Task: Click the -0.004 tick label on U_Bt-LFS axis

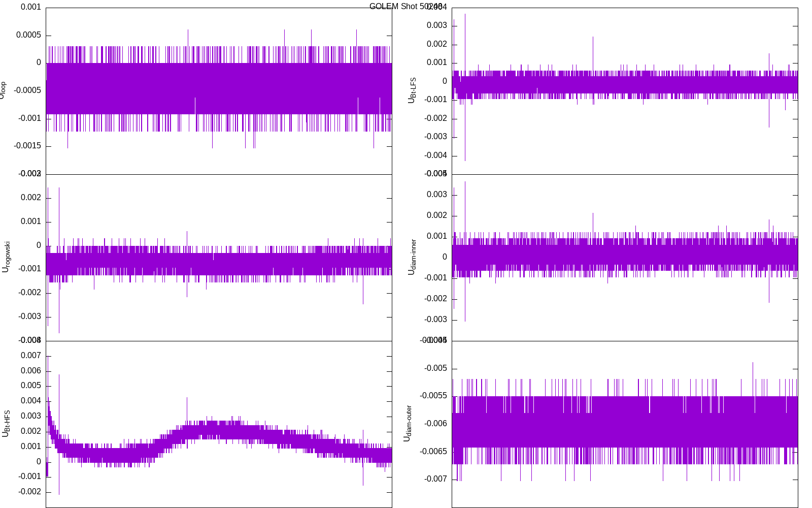Action: pyautogui.click(x=435, y=155)
